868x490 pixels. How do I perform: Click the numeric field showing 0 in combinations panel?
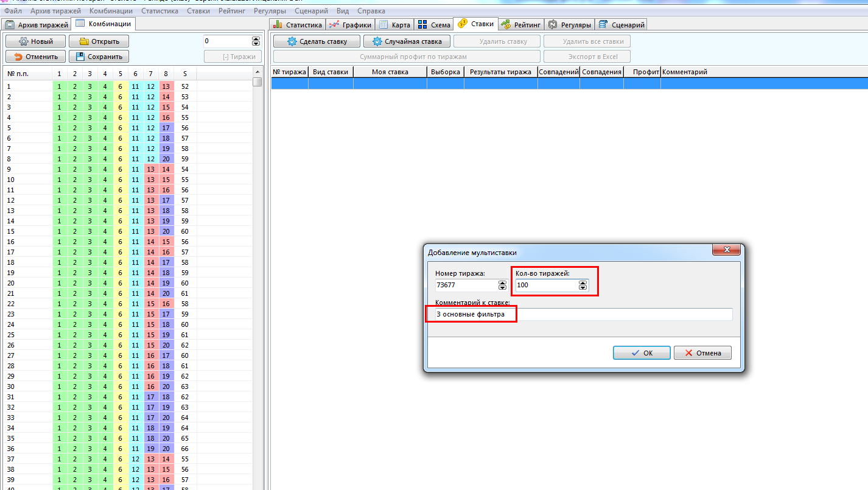(x=227, y=41)
